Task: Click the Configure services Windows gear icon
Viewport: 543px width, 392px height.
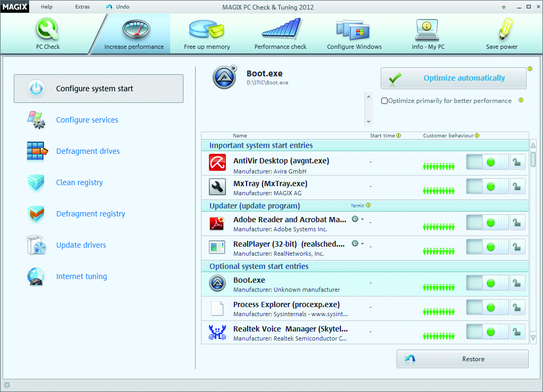Action: point(36,120)
